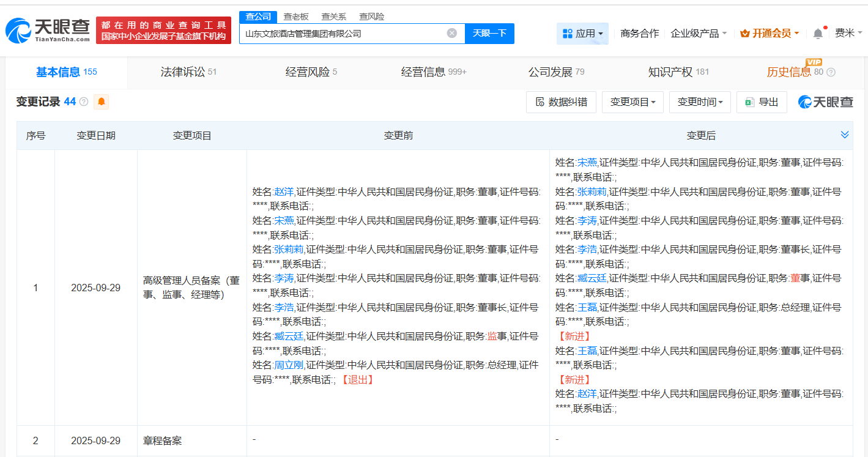This screenshot has height=457, width=868.
Task: Clear the search box using the × icon
Action: click(x=452, y=34)
